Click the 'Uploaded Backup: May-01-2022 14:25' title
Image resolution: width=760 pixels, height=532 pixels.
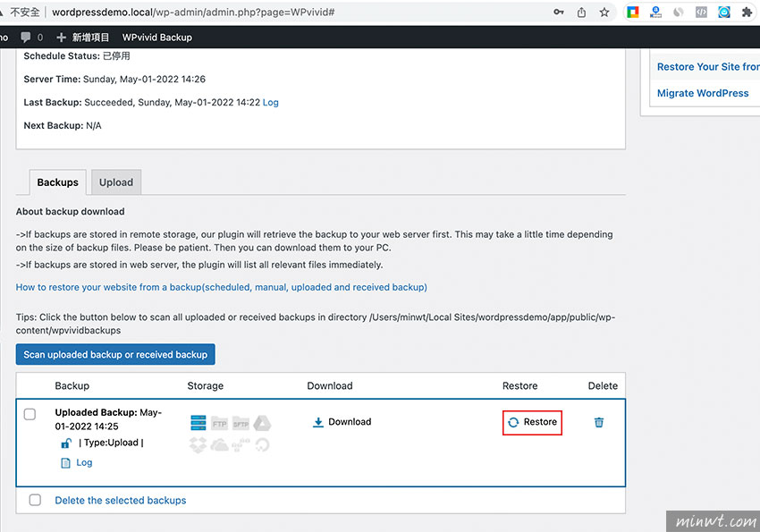coord(108,419)
